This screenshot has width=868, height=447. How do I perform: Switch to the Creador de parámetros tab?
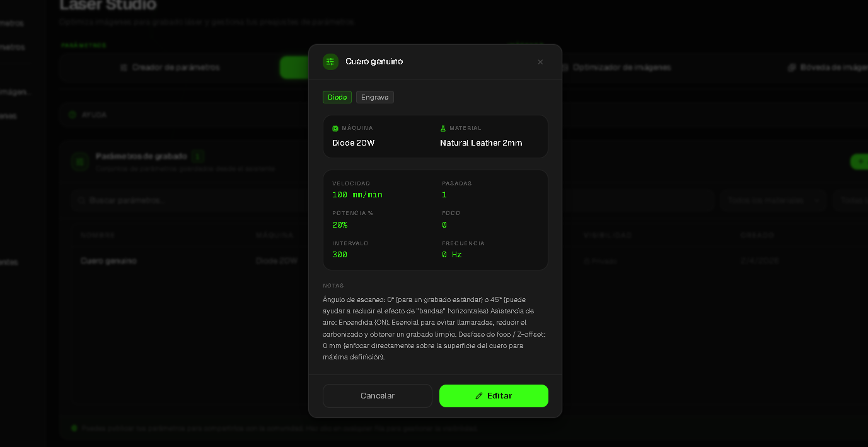coord(170,67)
